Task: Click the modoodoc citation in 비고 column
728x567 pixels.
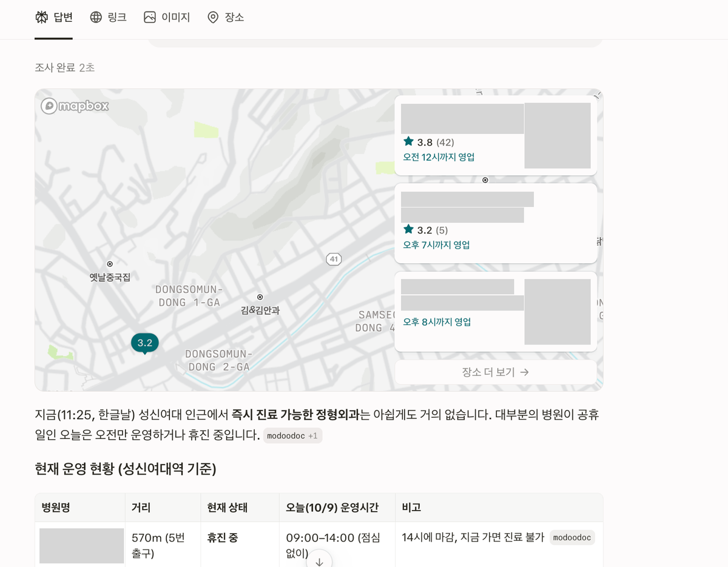Action: [x=572, y=537]
